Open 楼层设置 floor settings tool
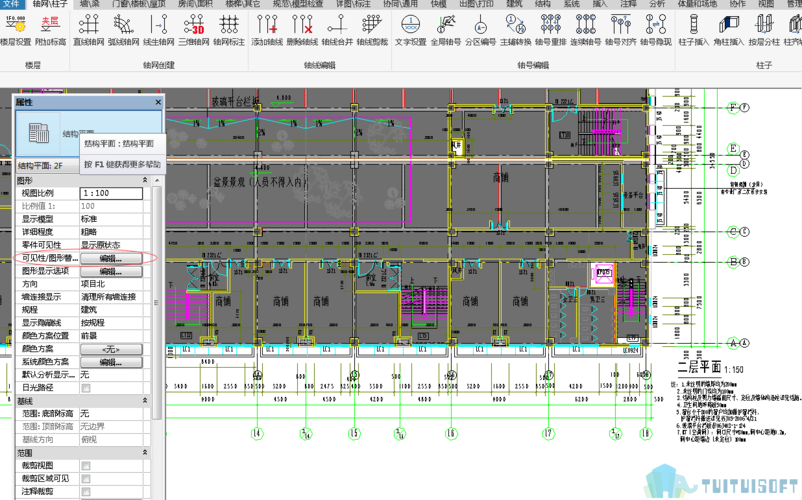 (15, 31)
